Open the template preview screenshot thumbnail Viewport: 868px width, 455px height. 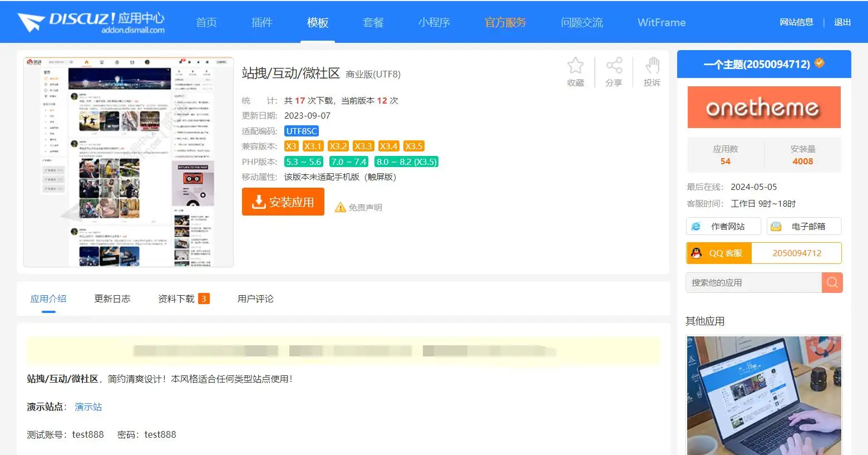129,162
